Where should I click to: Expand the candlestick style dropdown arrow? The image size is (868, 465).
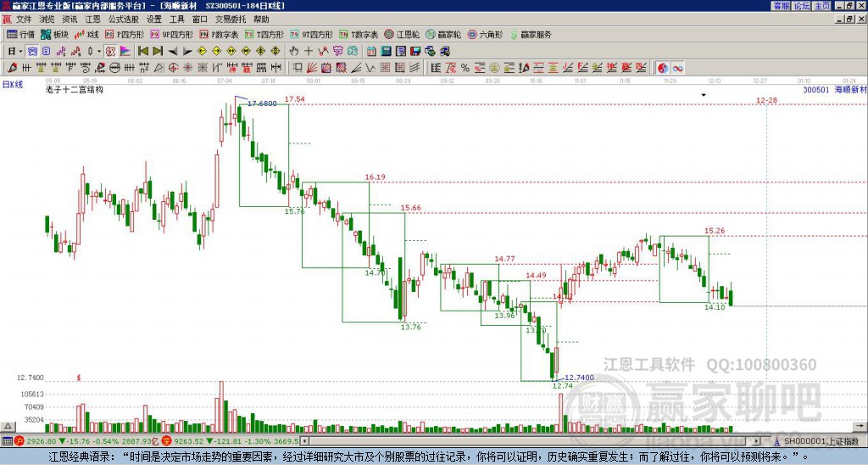click(99, 52)
